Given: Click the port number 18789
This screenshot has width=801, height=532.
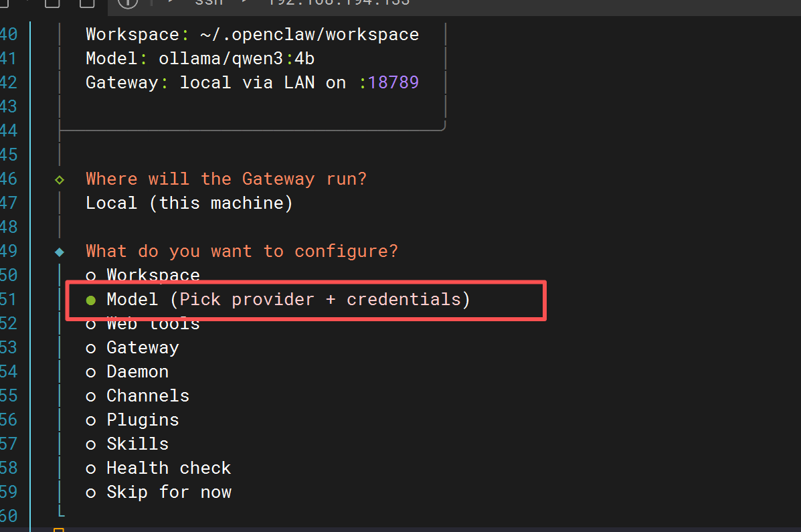Looking at the screenshot, I should tap(393, 82).
